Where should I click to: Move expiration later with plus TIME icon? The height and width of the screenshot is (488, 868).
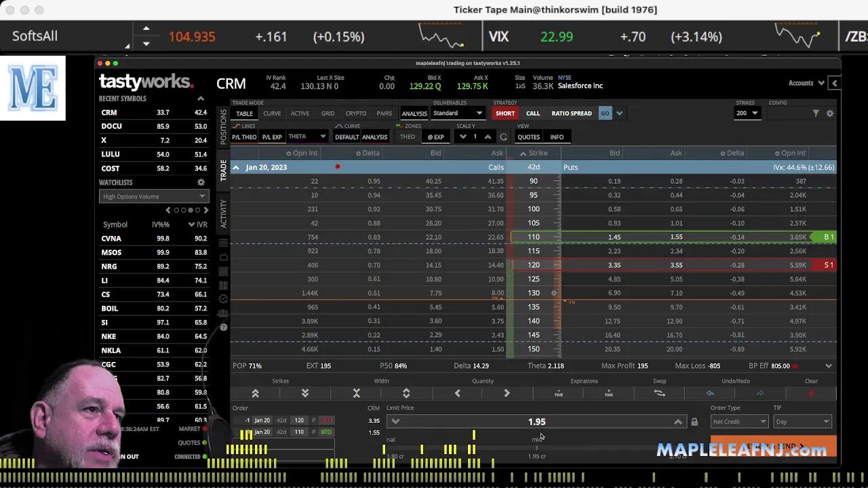click(608, 393)
